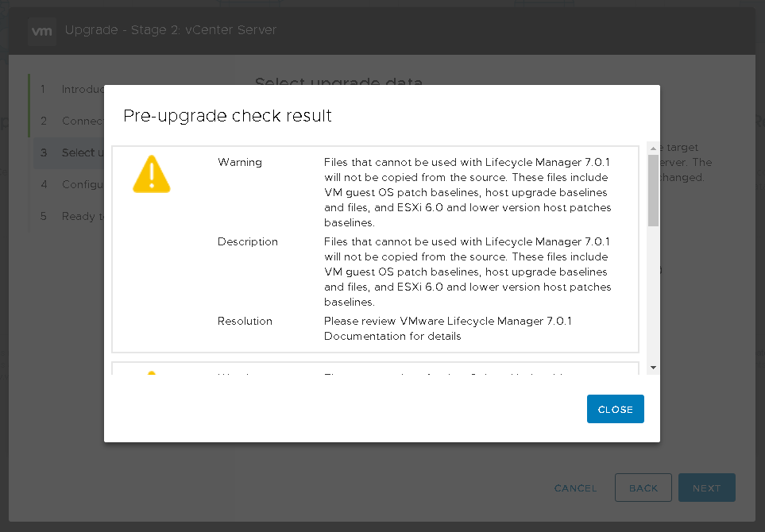The image size is (765, 532).
Task: Click the VMware vm logo icon
Action: point(41,31)
